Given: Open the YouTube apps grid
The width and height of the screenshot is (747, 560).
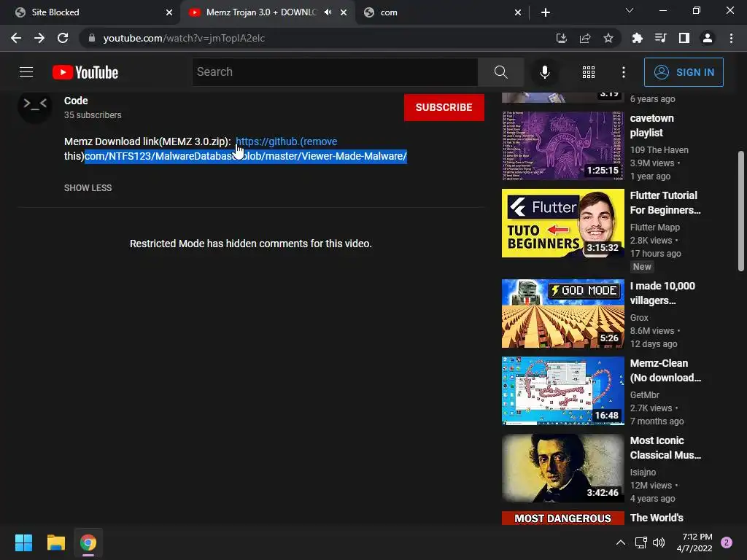Looking at the screenshot, I should (589, 72).
